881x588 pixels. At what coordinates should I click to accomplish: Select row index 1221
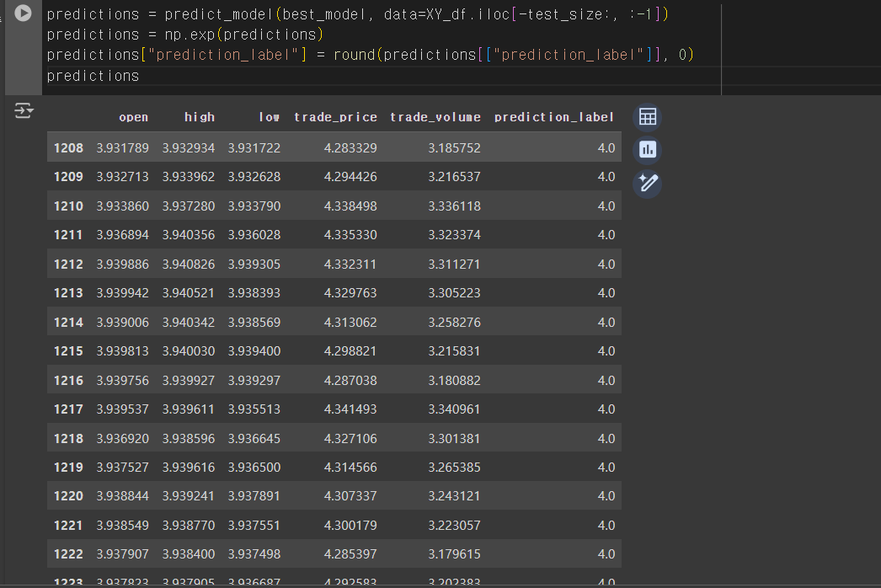68,526
